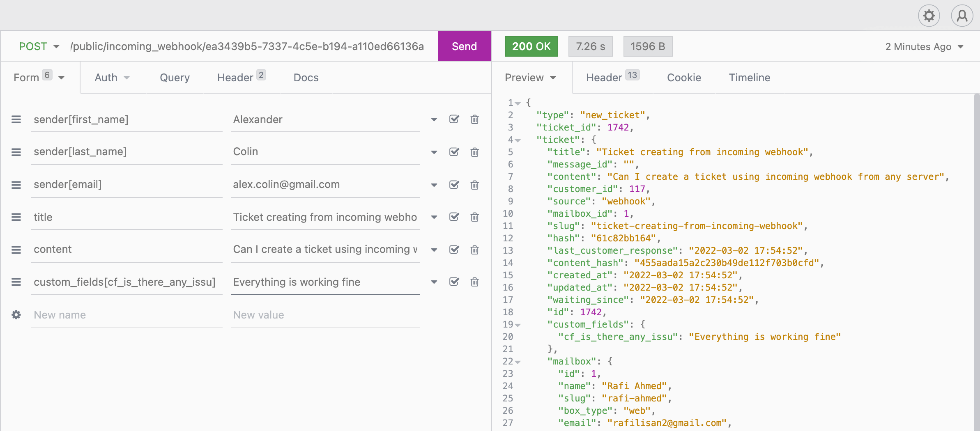Click the Alexander value field
Image resolution: width=980 pixels, height=431 pixels.
click(x=325, y=119)
